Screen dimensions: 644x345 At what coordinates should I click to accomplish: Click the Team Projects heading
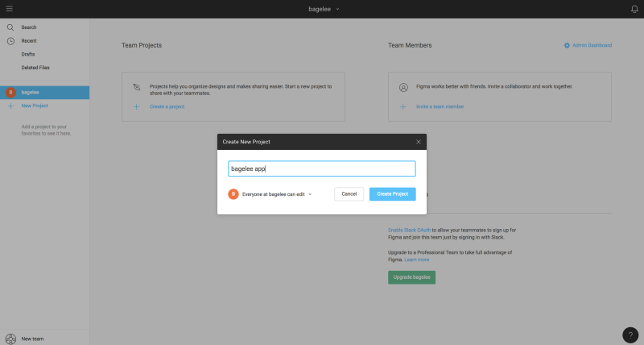[x=142, y=46]
